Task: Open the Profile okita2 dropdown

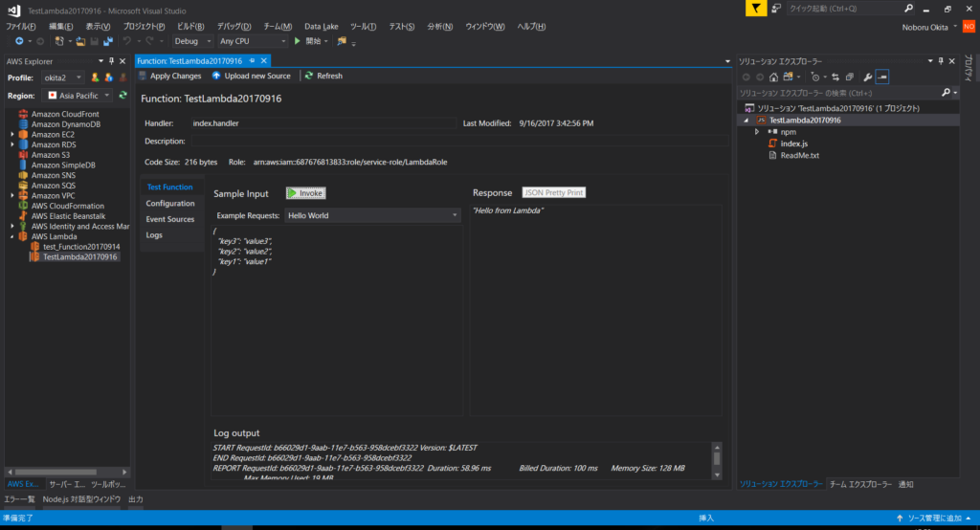Action: [x=62, y=77]
